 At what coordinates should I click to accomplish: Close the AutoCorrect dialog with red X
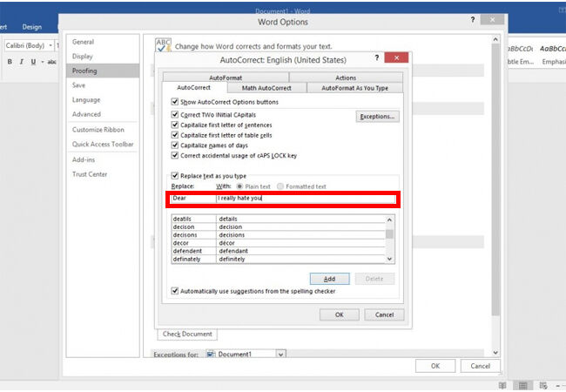[396, 57]
